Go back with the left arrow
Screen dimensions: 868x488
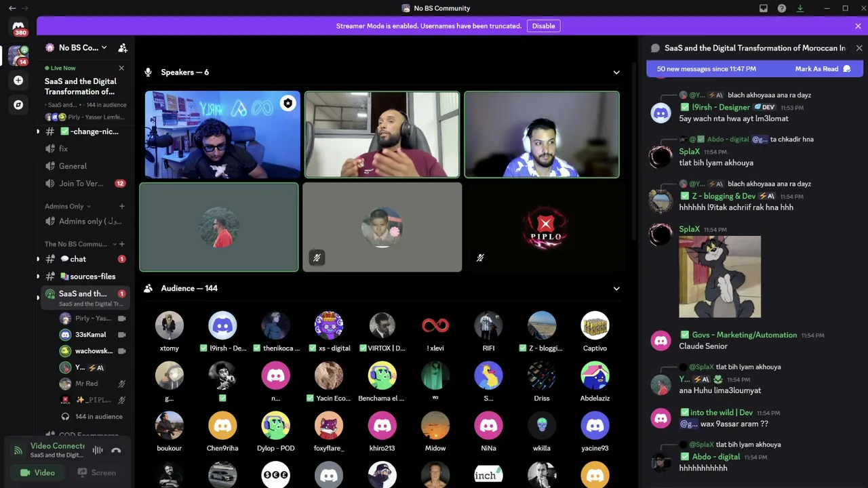coord(12,8)
